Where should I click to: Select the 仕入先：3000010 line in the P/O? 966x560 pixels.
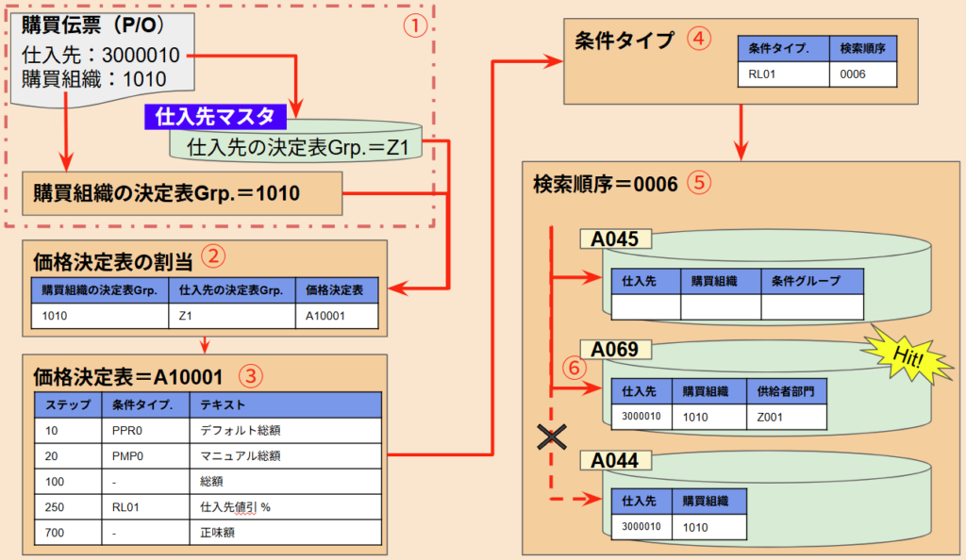coord(100,56)
